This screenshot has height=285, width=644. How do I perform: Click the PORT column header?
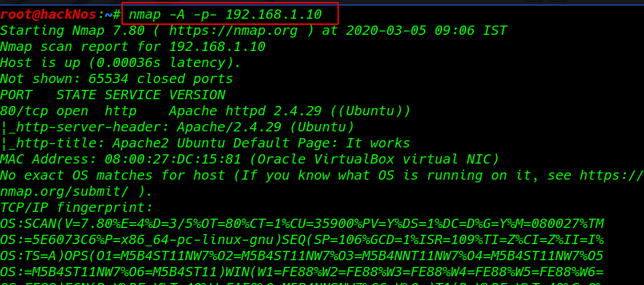click(x=16, y=95)
